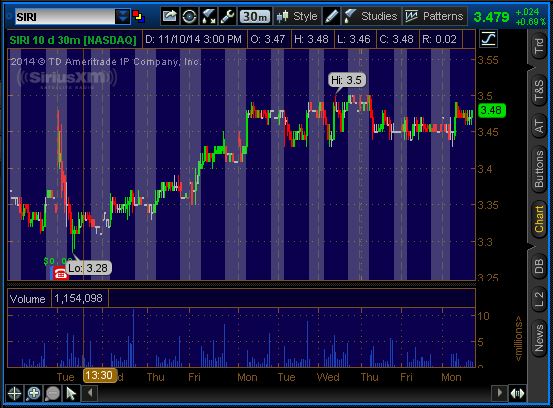
Task: Click the date D: 11/10/14 3:00 PM field
Action: [x=193, y=39]
